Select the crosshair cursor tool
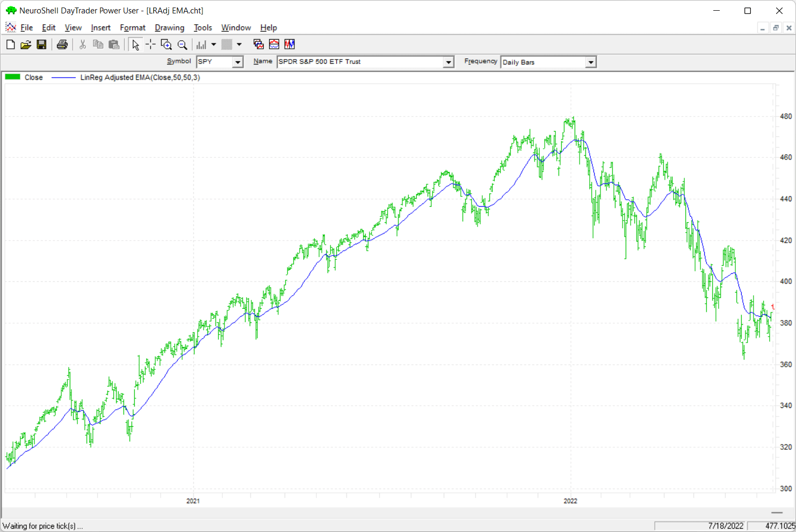Image resolution: width=796 pixels, height=532 pixels. pos(150,45)
